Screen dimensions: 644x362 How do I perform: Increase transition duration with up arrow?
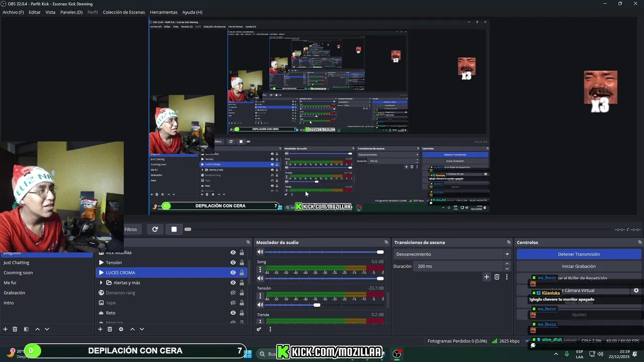coord(507,263)
